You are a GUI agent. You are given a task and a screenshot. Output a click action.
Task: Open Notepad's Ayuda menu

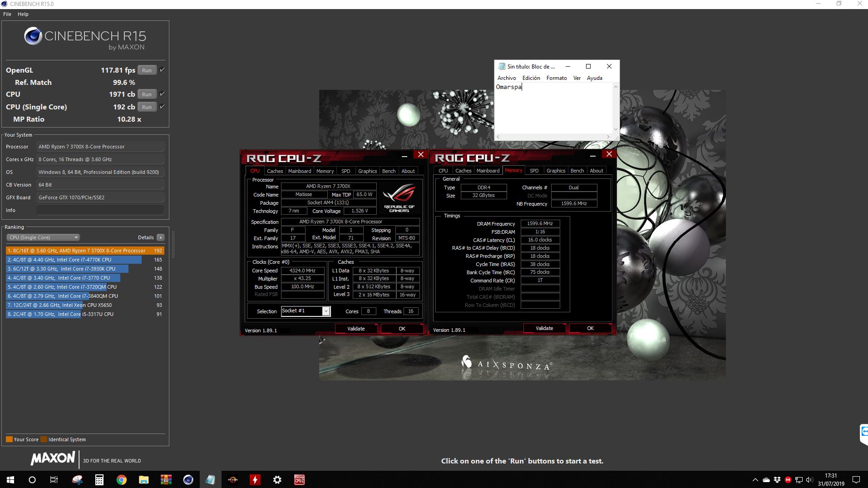(x=595, y=78)
